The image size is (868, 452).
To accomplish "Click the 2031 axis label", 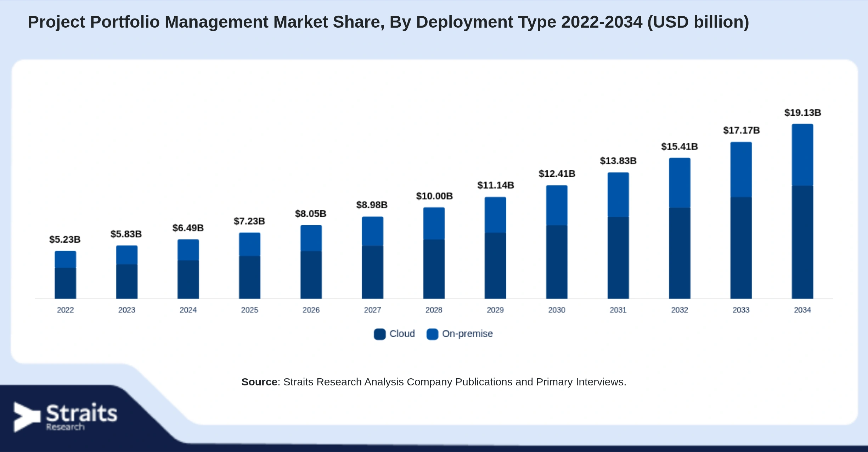I will [618, 310].
